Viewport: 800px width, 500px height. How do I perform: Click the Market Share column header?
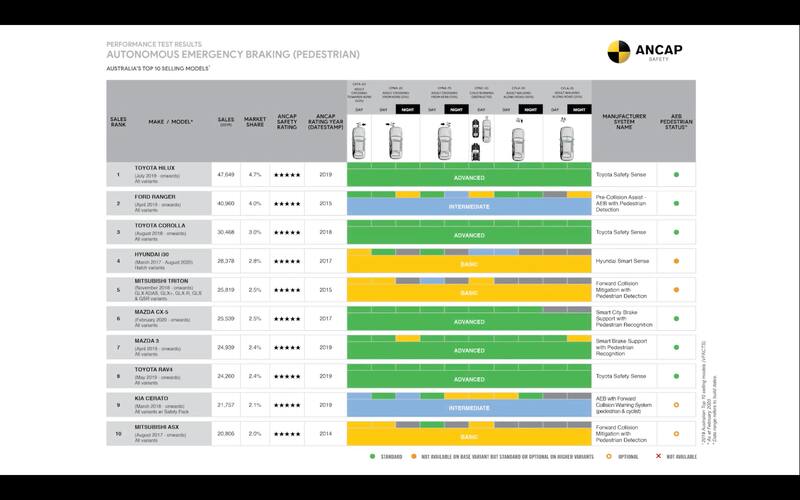(x=255, y=121)
